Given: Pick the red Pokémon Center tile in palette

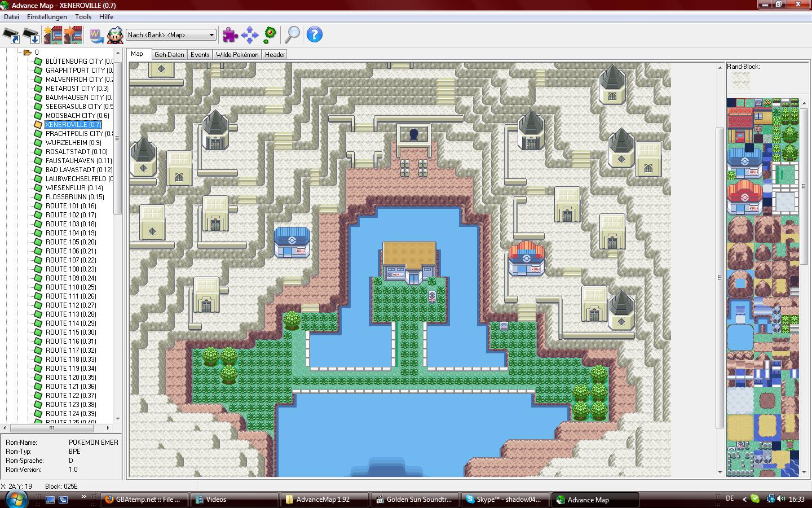Looking at the screenshot, I should [744, 198].
